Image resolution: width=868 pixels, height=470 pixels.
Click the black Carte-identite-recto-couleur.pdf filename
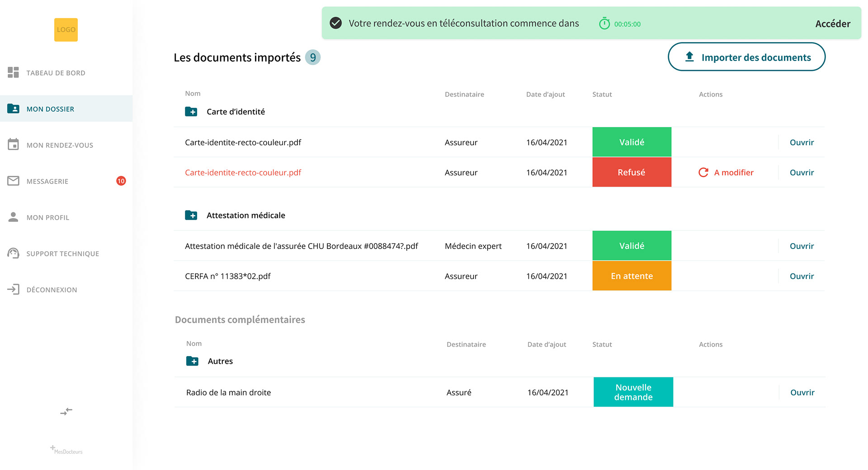point(243,142)
